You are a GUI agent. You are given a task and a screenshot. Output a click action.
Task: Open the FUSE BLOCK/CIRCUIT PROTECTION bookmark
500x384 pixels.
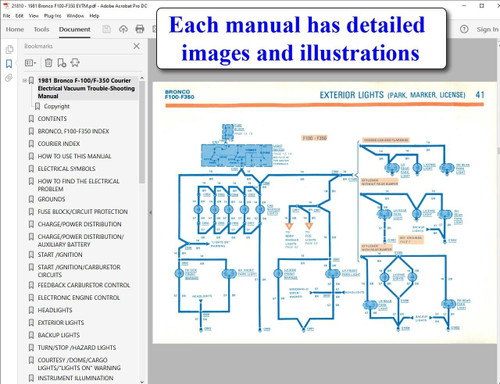click(83, 212)
